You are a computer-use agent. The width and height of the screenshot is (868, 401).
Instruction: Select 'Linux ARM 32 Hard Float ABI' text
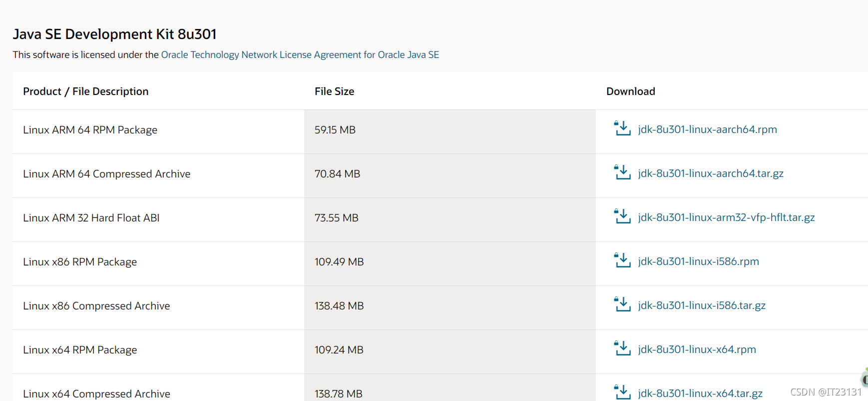click(x=91, y=218)
